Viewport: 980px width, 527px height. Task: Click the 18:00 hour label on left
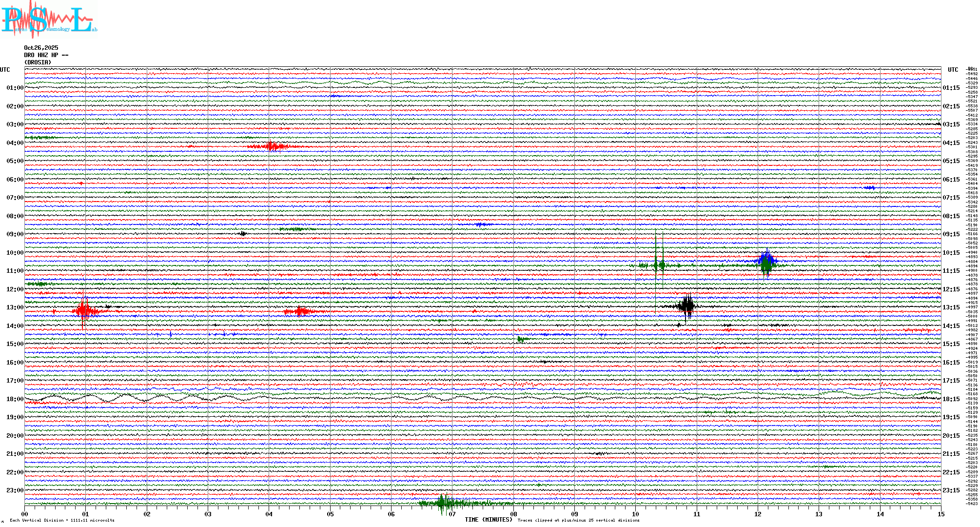point(15,399)
